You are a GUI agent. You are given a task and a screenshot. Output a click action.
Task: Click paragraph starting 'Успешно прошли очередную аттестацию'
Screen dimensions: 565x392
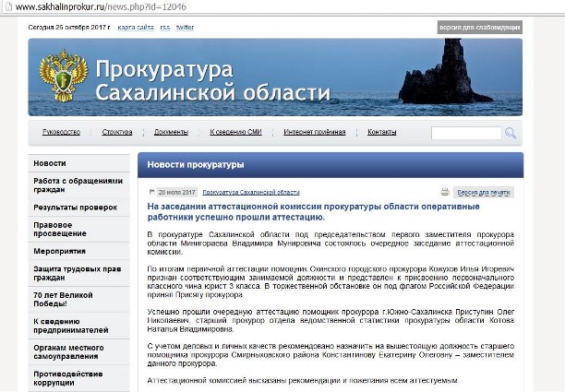(x=331, y=320)
